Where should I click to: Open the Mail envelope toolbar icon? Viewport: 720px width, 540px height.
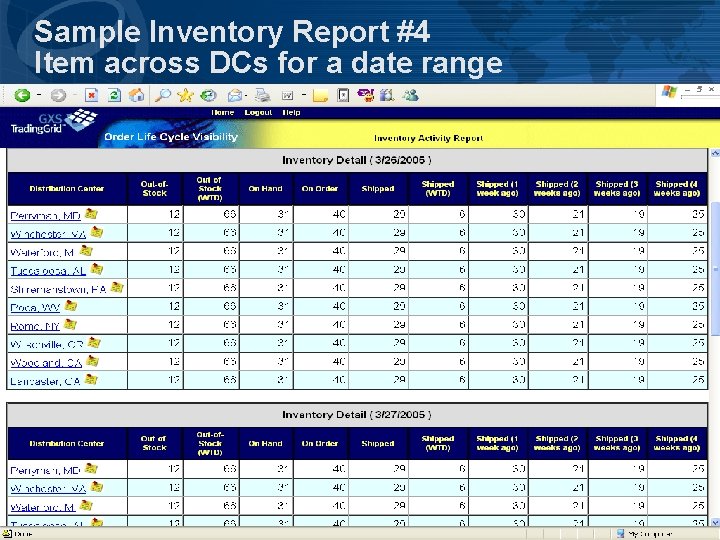234,96
